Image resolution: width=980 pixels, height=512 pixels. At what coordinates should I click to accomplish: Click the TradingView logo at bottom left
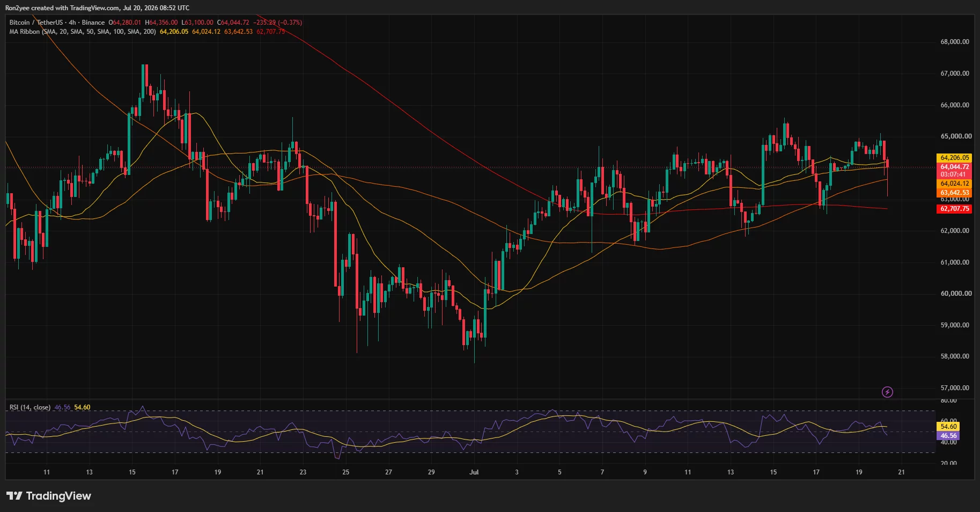pyautogui.click(x=49, y=496)
